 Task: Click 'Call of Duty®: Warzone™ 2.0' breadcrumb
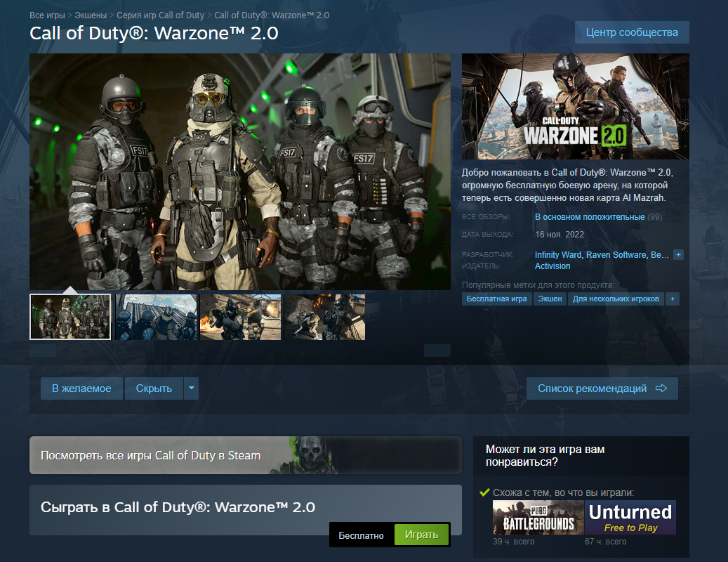pyautogui.click(x=272, y=15)
